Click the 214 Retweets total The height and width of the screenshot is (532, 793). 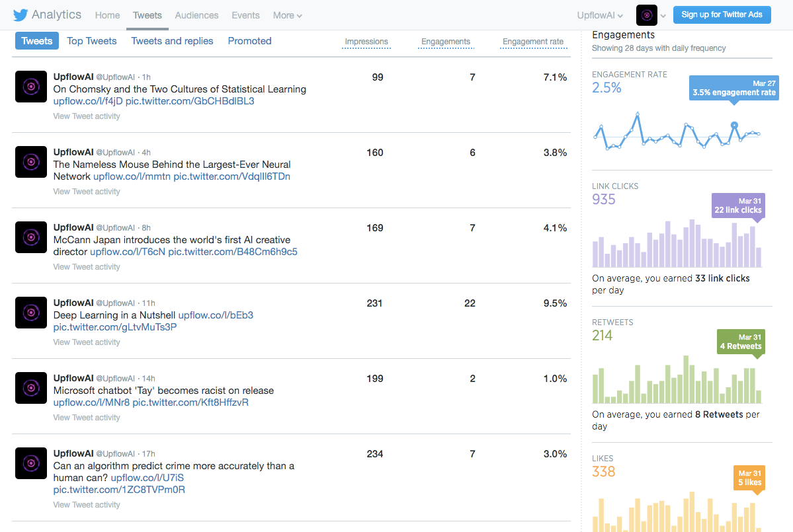(603, 336)
